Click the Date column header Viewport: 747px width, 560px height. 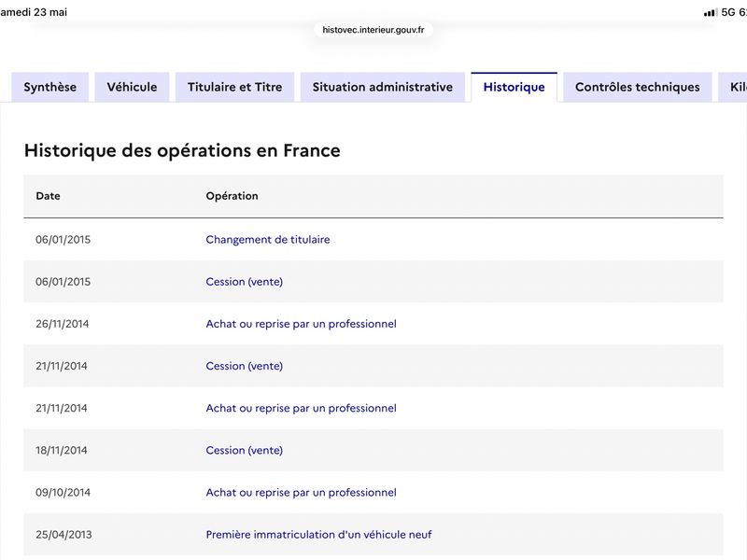point(49,196)
